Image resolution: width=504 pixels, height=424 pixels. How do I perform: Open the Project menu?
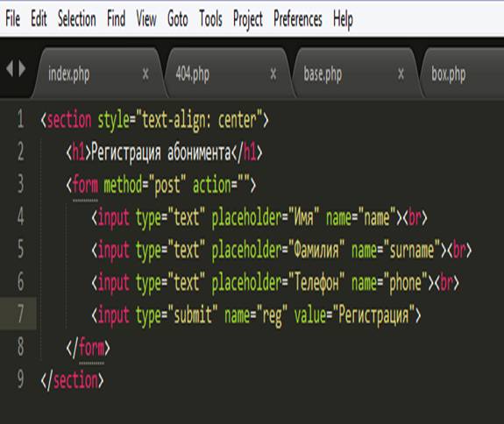(x=248, y=20)
